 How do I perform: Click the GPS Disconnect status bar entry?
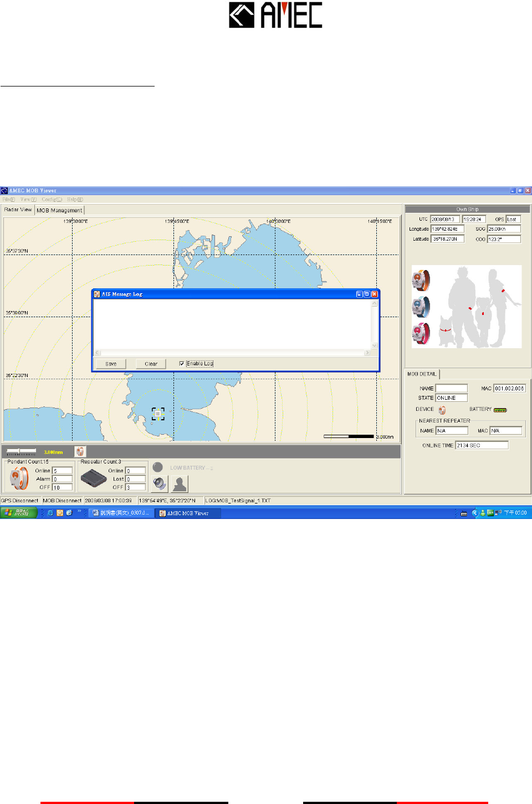point(20,501)
